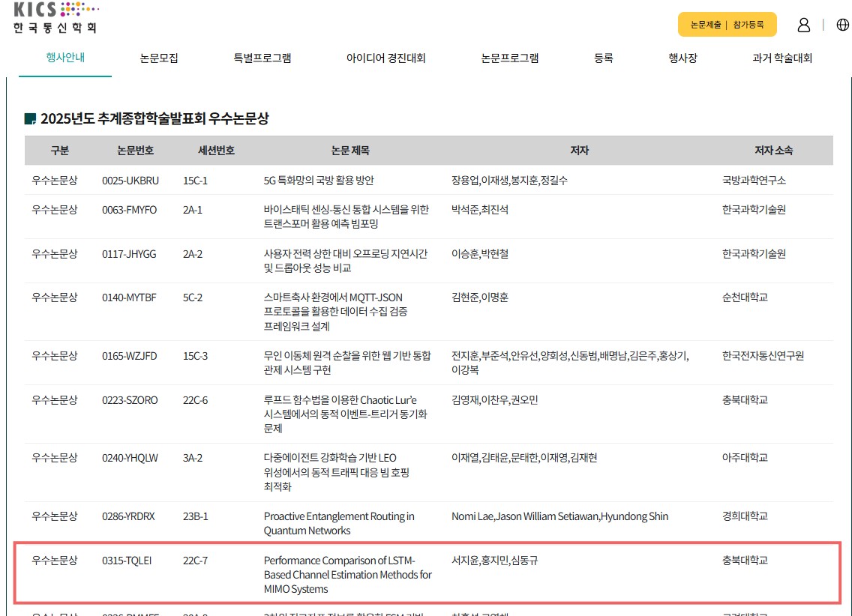Click the Proactive Entanglement Routing paper title

pyautogui.click(x=338, y=523)
